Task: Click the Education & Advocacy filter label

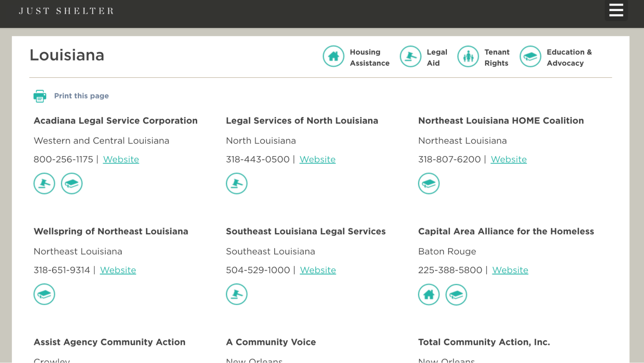Action: point(569,57)
